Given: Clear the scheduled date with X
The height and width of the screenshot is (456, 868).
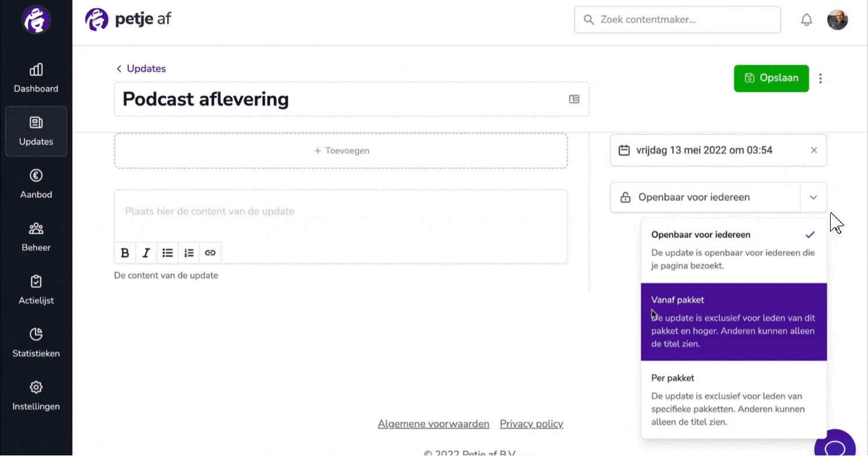Looking at the screenshot, I should (814, 150).
